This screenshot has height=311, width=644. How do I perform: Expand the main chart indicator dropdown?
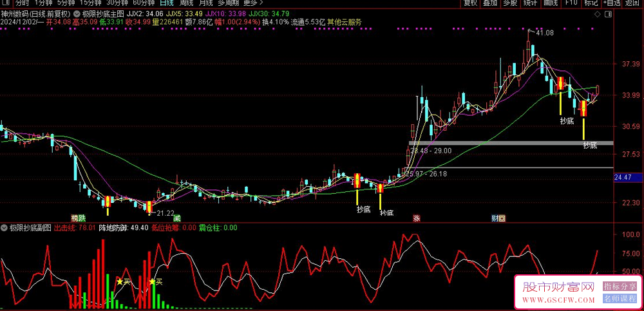(x=77, y=13)
